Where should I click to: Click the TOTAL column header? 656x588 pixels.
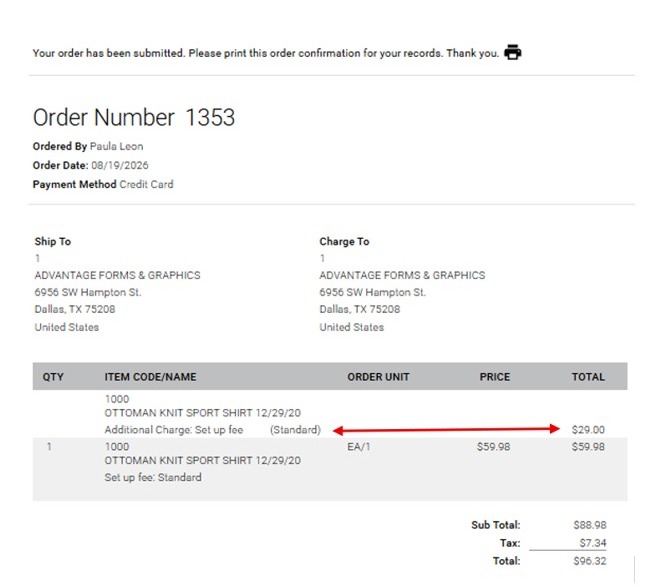click(588, 377)
